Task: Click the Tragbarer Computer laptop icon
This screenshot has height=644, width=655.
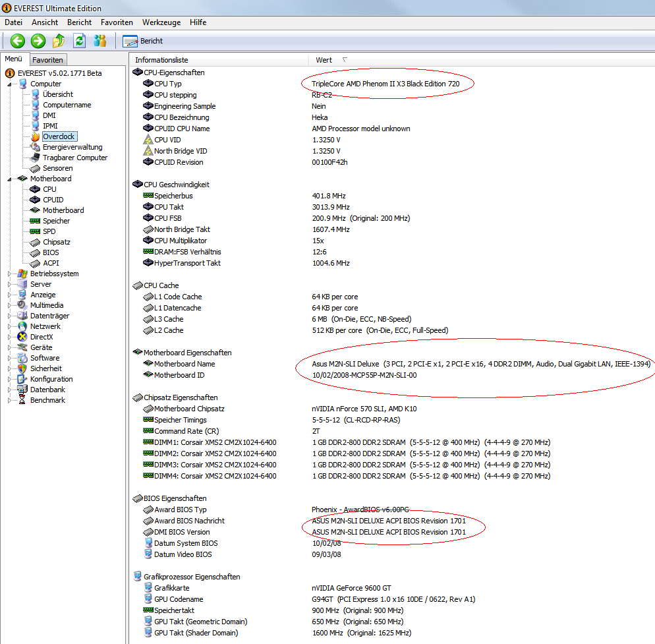Action: [36, 158]
